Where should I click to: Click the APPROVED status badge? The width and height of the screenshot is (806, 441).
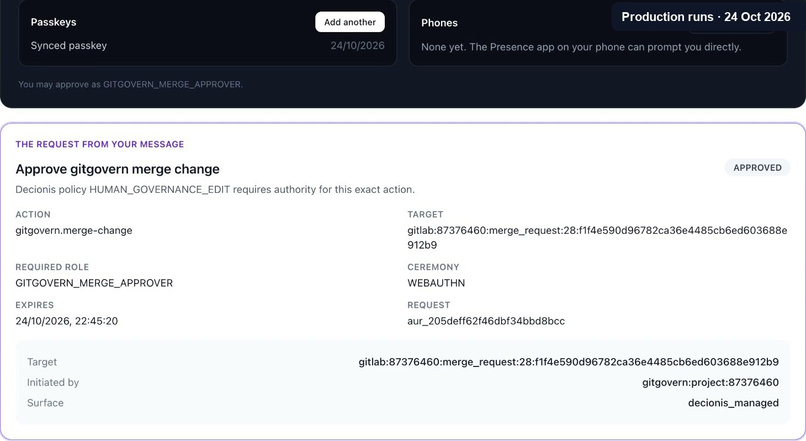(x=757, y=168)
